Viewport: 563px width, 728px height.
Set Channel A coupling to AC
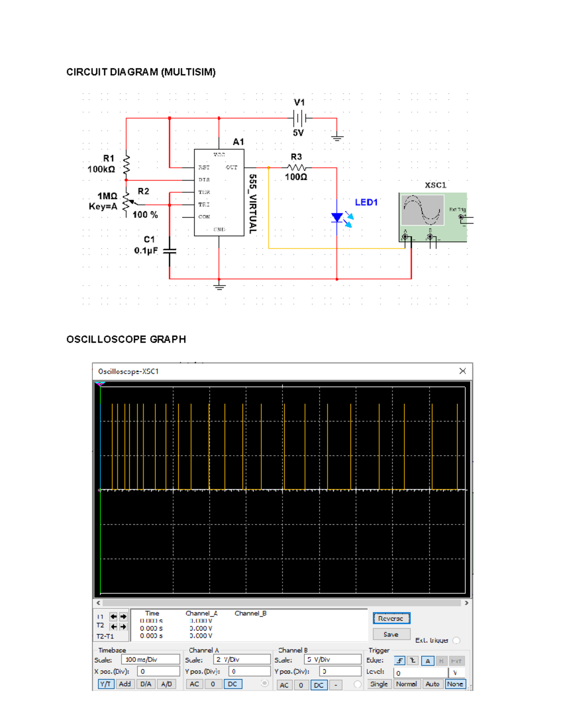coord(195,684)
